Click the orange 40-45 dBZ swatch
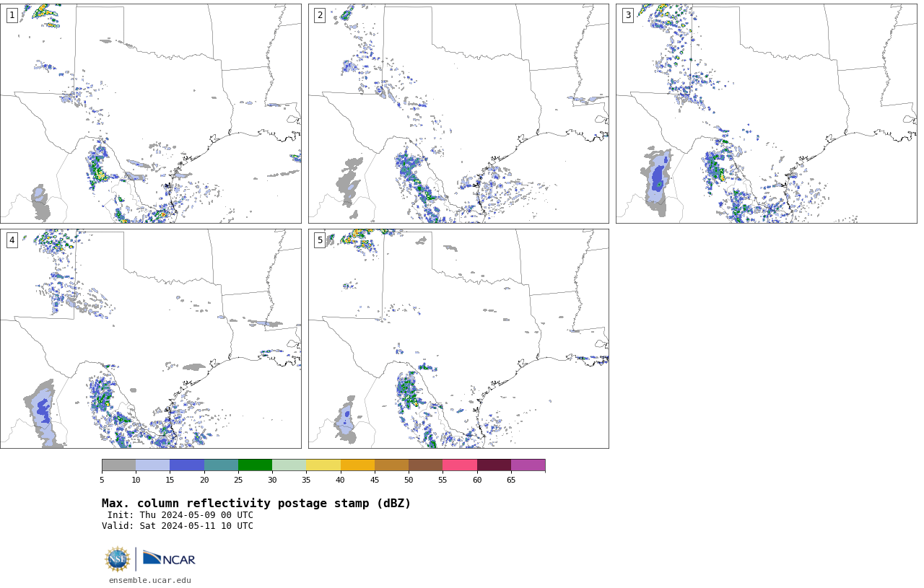 coord(357,465)
